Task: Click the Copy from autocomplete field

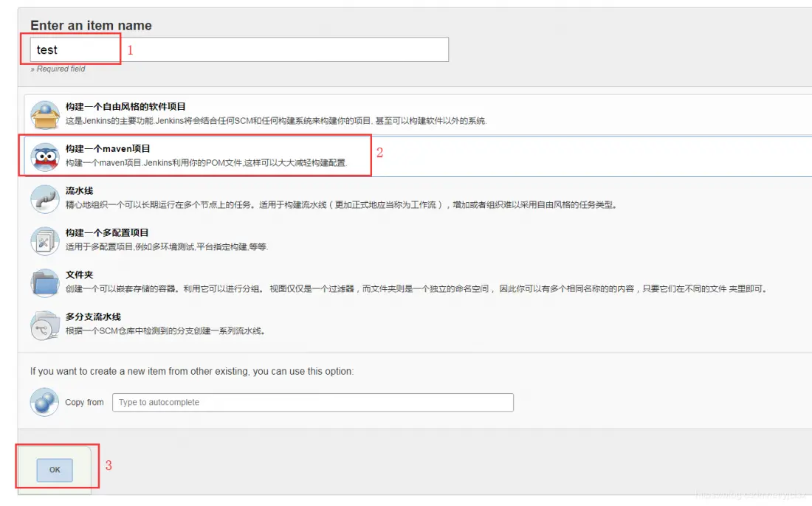Action: click(x=313, y=403)
